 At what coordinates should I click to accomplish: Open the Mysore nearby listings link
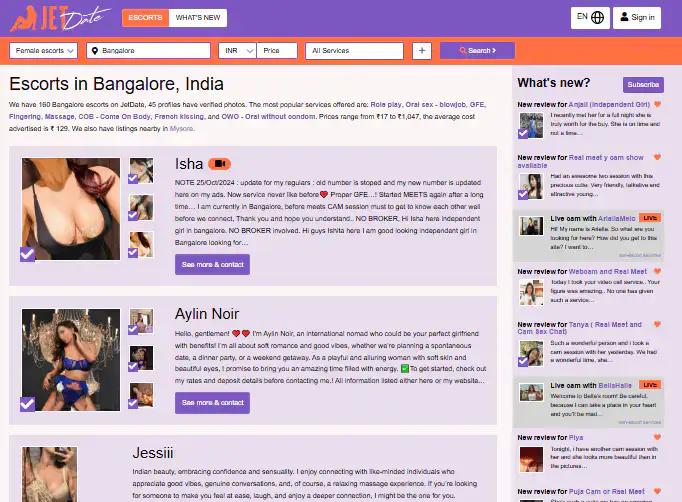pos(182,129)
